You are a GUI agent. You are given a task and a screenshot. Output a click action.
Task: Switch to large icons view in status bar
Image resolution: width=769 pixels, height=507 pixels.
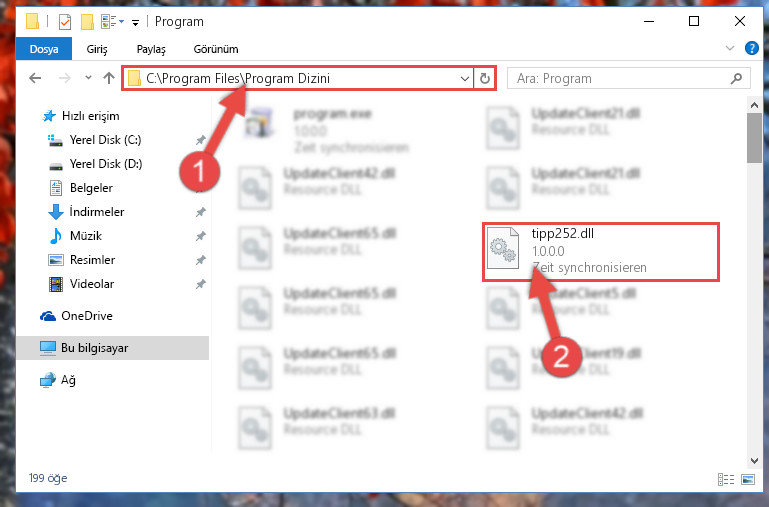(x=747, y=479)
